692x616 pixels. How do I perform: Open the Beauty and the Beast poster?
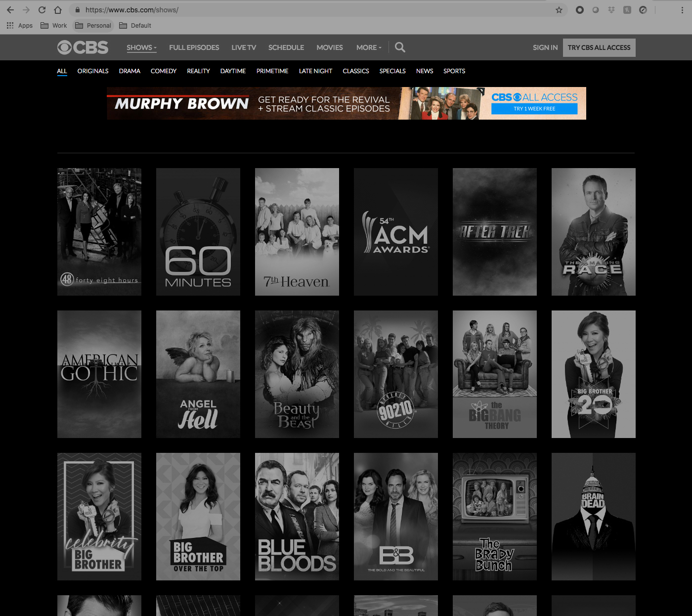(x=297, y=374)
